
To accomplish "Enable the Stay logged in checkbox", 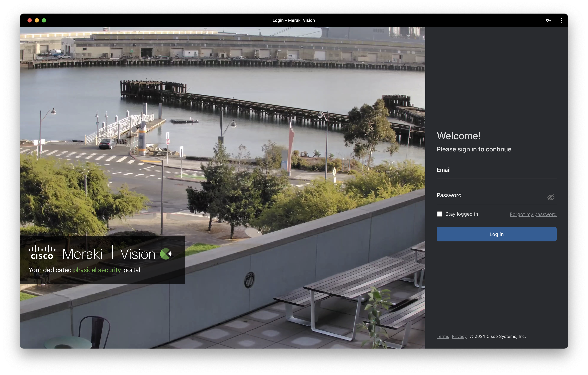I will point(440,214).
